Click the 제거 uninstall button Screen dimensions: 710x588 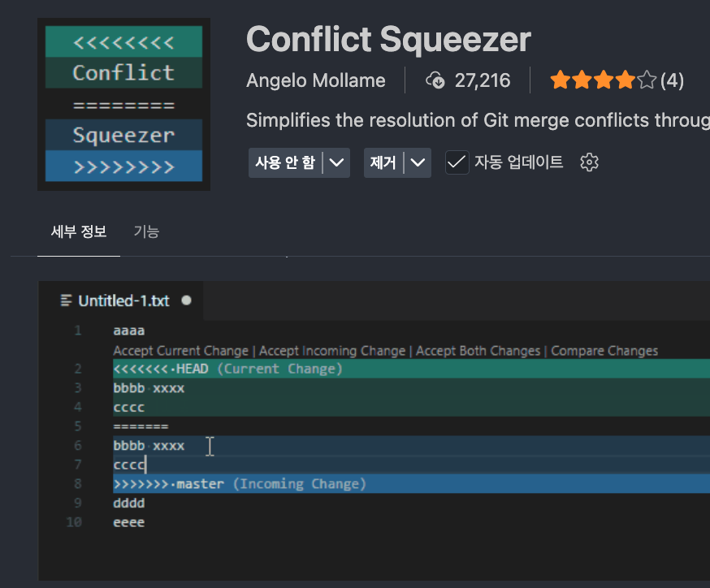pos(383,162)
